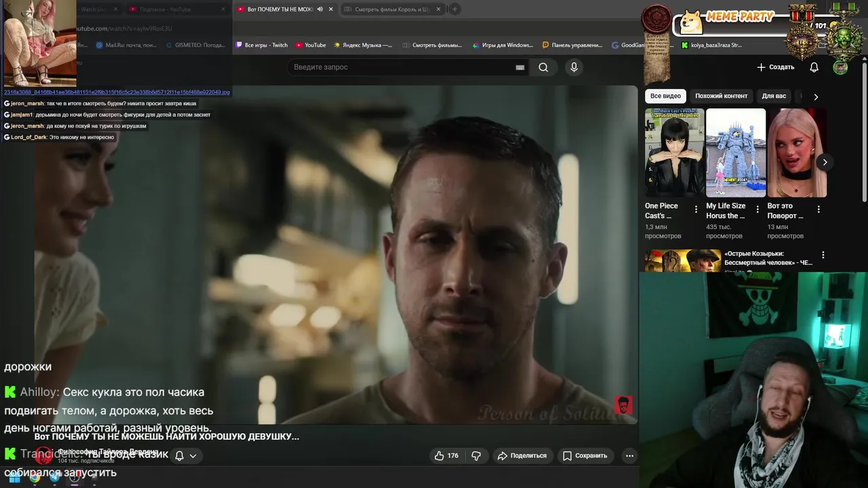The height and width of the screenshot is (488, 868).
Task: Like the video with thumbs up
Action: click(447, 455)
